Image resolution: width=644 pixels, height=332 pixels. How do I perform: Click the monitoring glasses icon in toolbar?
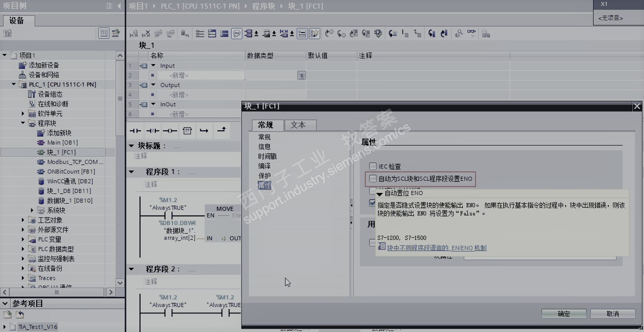click(471, 34)
